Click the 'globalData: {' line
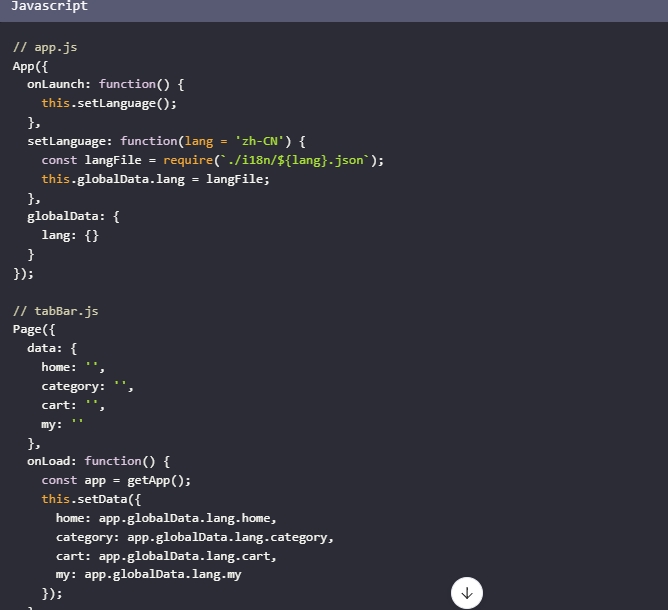This screenshot has width=668, height=610. point(73,216)
